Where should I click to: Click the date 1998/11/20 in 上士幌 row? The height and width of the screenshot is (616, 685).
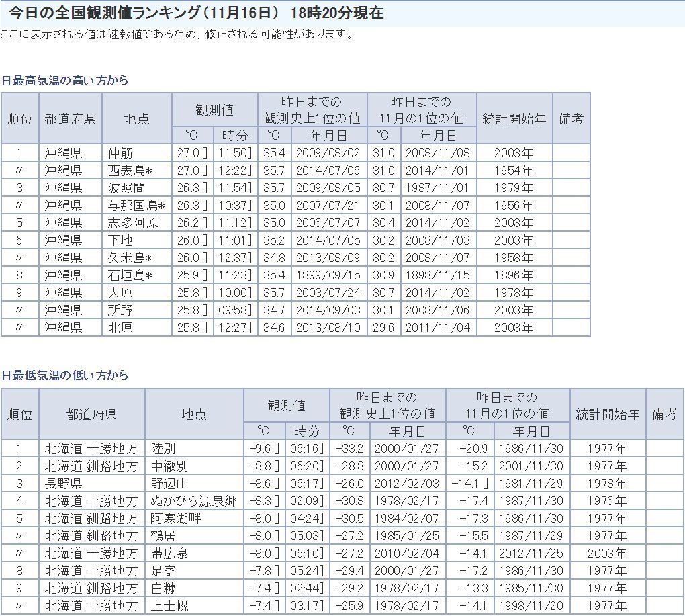pos(531,606)
